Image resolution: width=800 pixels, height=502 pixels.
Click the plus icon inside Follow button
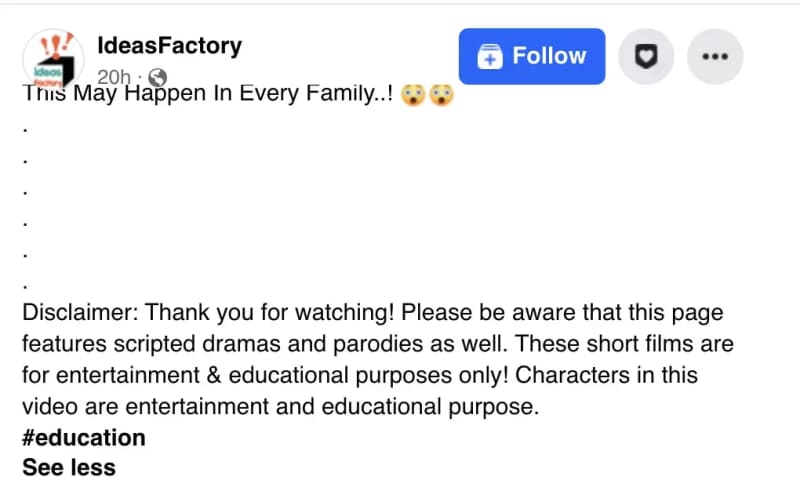490,57
